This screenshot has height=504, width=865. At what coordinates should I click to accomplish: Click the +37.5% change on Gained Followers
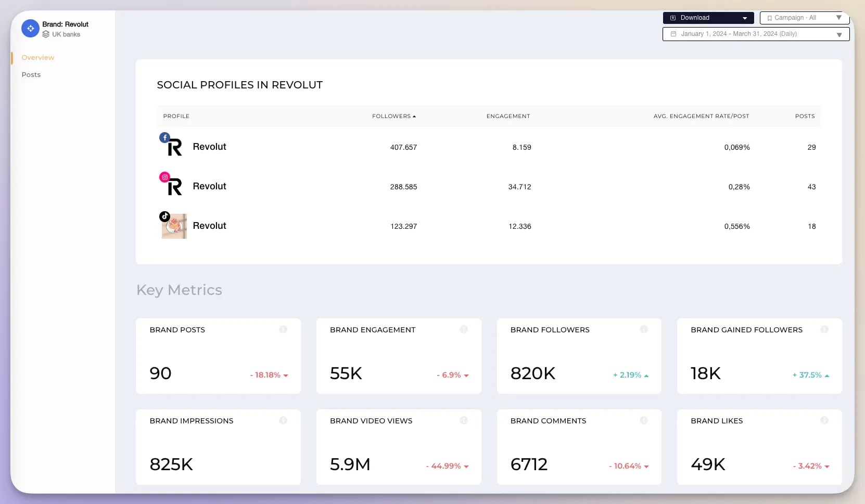(x=811, y=375)
